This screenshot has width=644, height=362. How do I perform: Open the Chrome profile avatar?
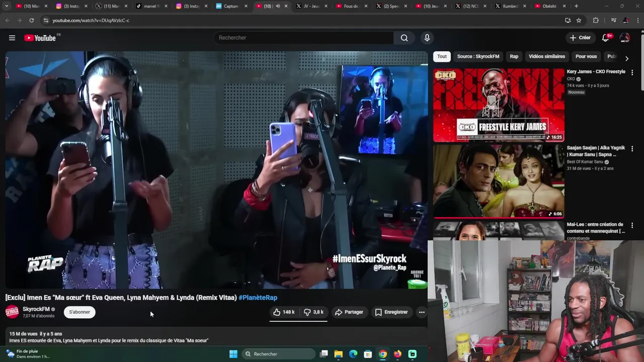[x=626, y=20]
